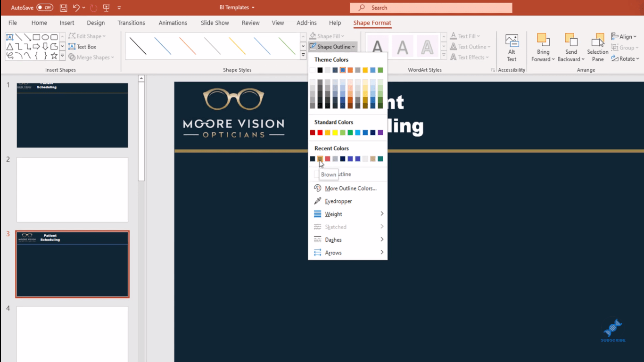Select the triangle shape in Insert Shapes

tap(9, 46)
